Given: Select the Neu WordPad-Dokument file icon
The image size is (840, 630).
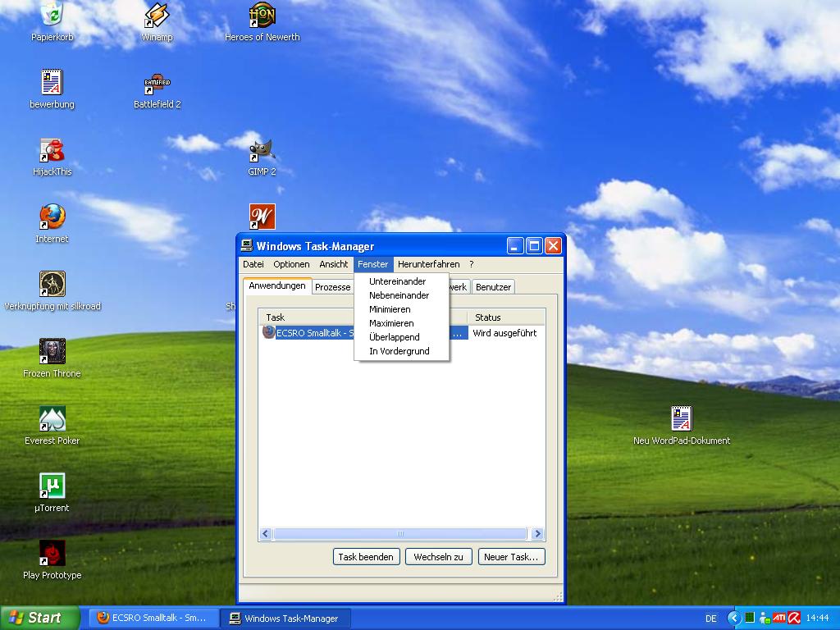Looking at the screenshot, I should 681,419.
